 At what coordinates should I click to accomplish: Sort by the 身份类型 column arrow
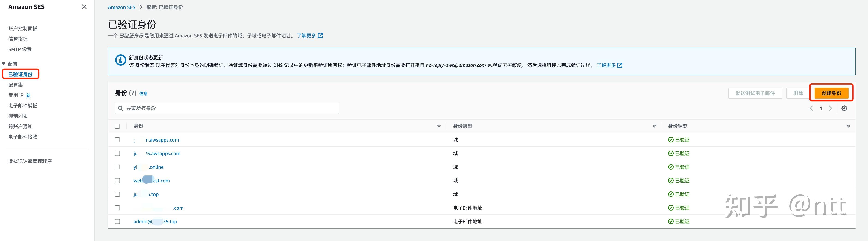[654, 126]
